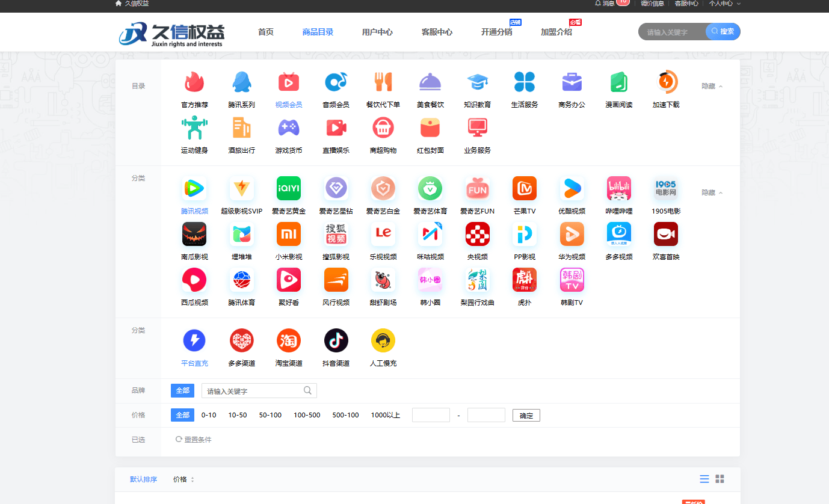The image size is (829, 504).
Task: Select the 全部 price filter
Action: (182, 415)
